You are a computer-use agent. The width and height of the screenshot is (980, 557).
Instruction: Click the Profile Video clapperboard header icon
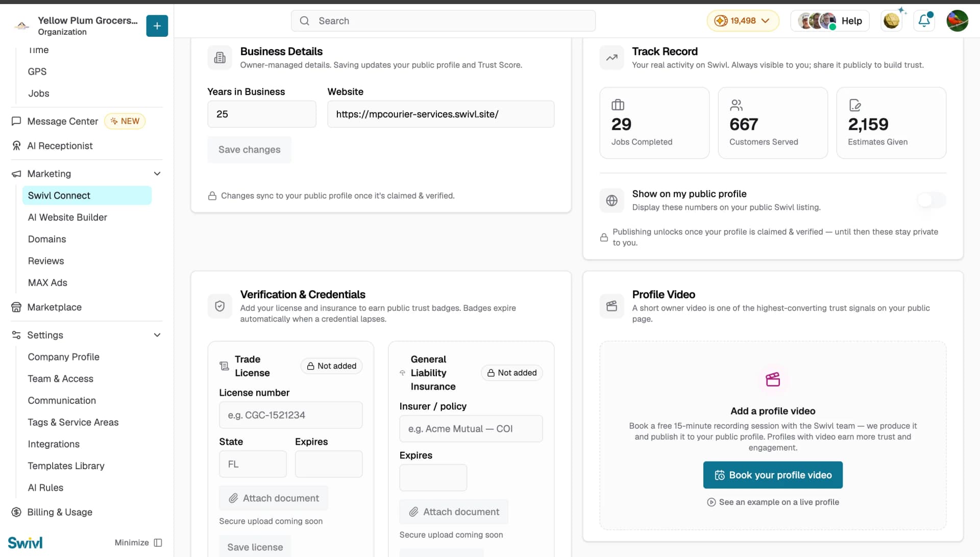612,306
